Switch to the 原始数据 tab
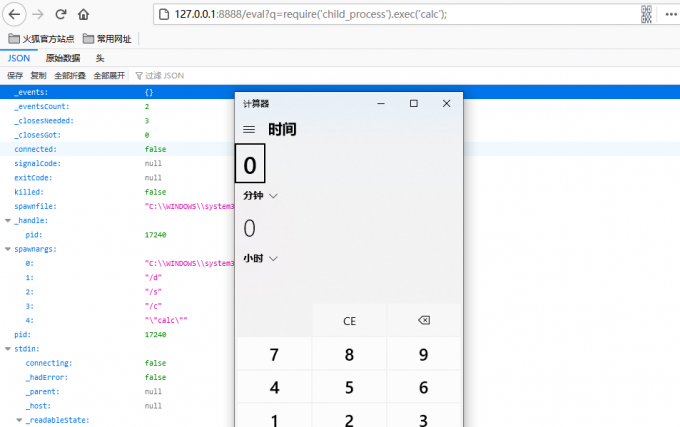 (x=63, y=58)
